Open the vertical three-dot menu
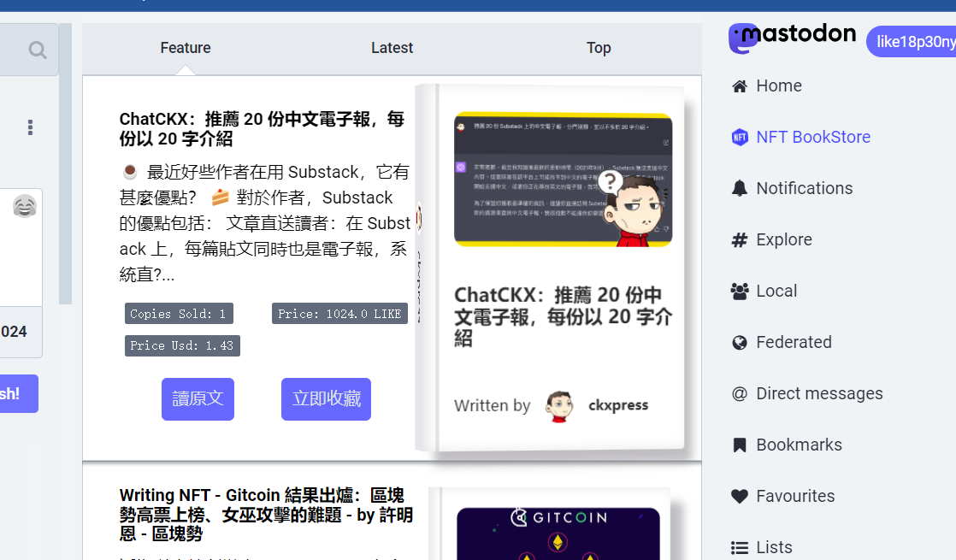Viewport: 956px width, 560px height. (x=30, y=127)
